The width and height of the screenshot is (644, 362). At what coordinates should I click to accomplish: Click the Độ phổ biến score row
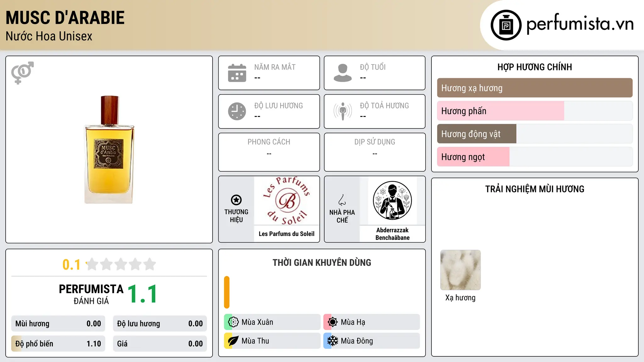[x=58, y=344]
